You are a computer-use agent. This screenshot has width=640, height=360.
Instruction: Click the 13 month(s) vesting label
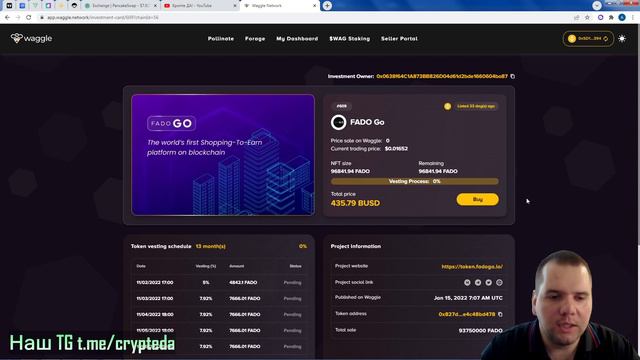coord(211,247)
